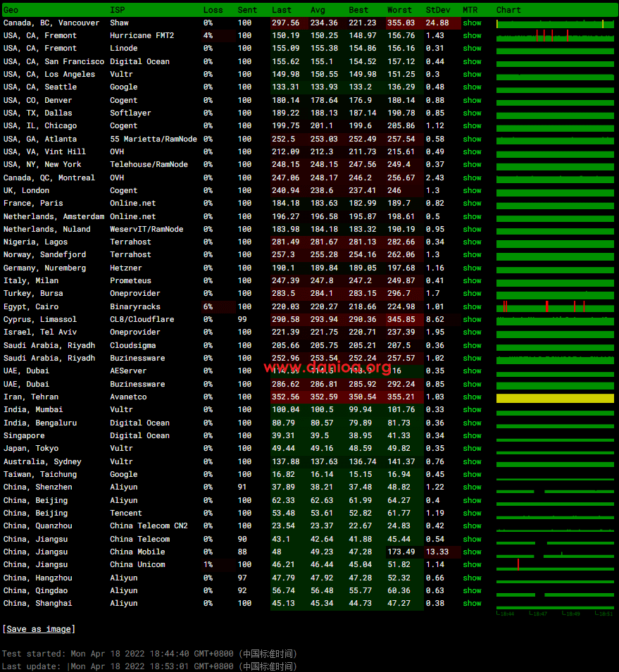Viewport: 619px width, 672px height.
Task: Click the StDev column header
Action: (x=438, y=10)
